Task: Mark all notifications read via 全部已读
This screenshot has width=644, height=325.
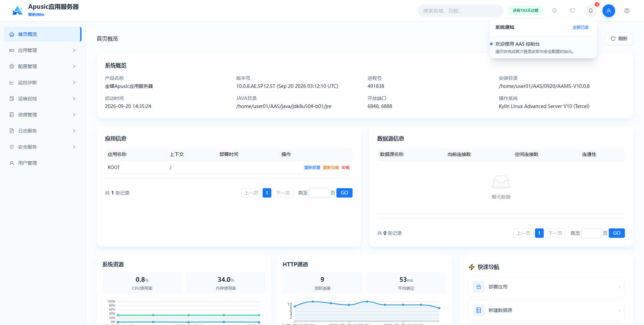Action: [x=580, y=28]
